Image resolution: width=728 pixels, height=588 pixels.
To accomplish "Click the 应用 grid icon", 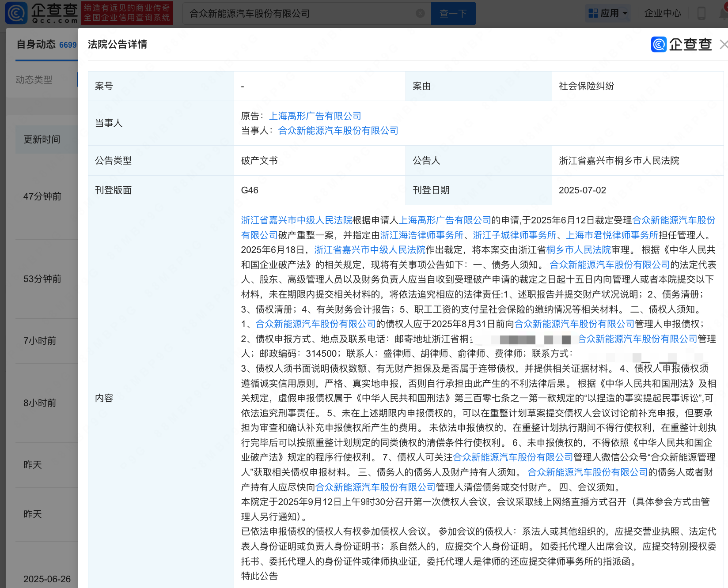I will [593, 14].
